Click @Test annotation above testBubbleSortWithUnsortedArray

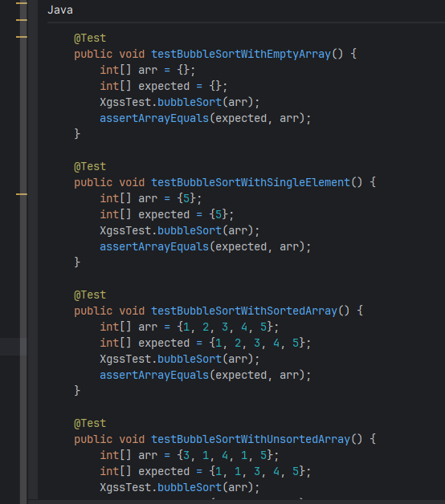[x=90, y=424]
